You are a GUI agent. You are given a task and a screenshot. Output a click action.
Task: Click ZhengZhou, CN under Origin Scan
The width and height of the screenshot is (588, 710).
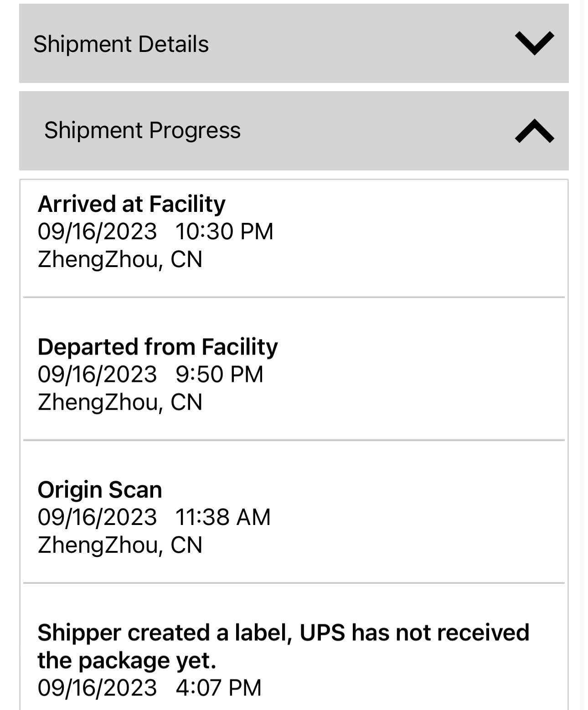click(x=120, y=545)
